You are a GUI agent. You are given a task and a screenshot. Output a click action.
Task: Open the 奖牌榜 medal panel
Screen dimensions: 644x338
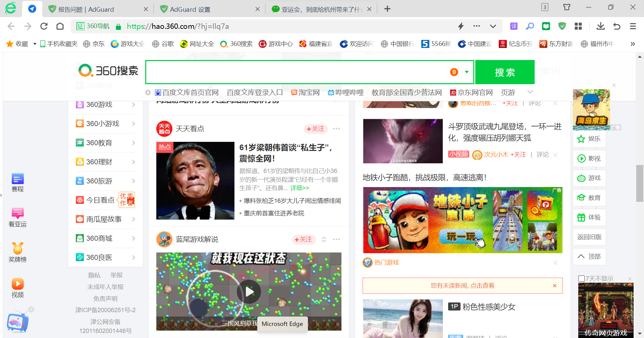click(x=17, y=252)
